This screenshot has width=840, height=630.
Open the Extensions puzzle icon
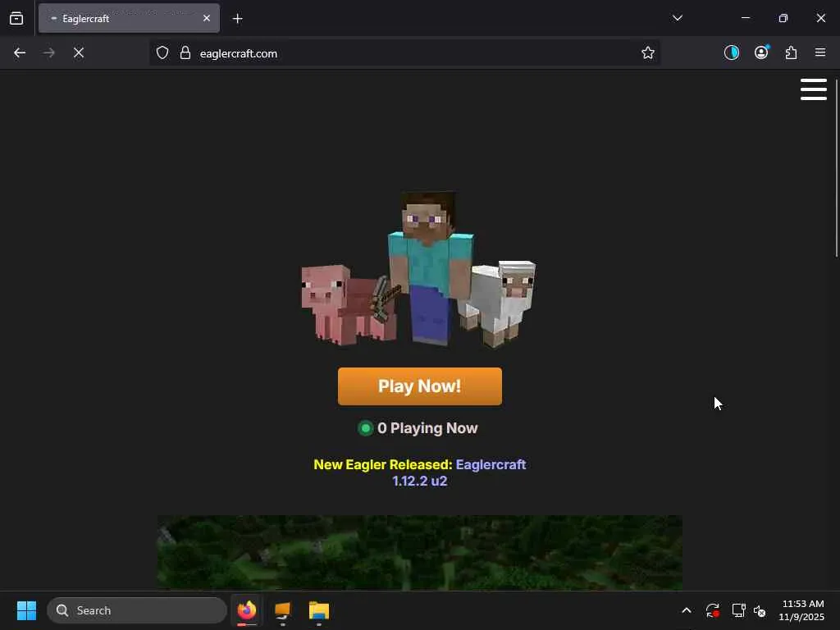pyautogui.click(x=791, y=52)
